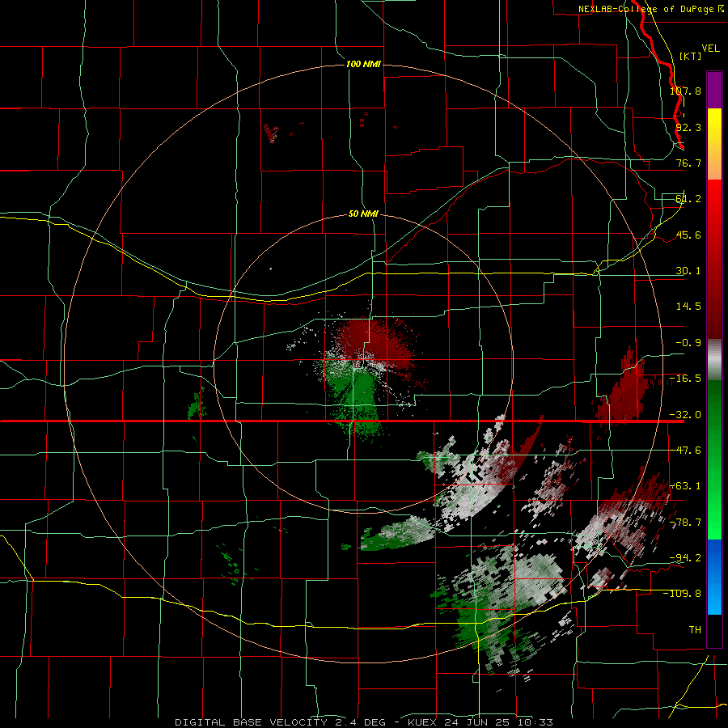This screenshot has height=728, width=728.
Task: Click the -109.8 velocity scale value
Action: pos(682,594)
